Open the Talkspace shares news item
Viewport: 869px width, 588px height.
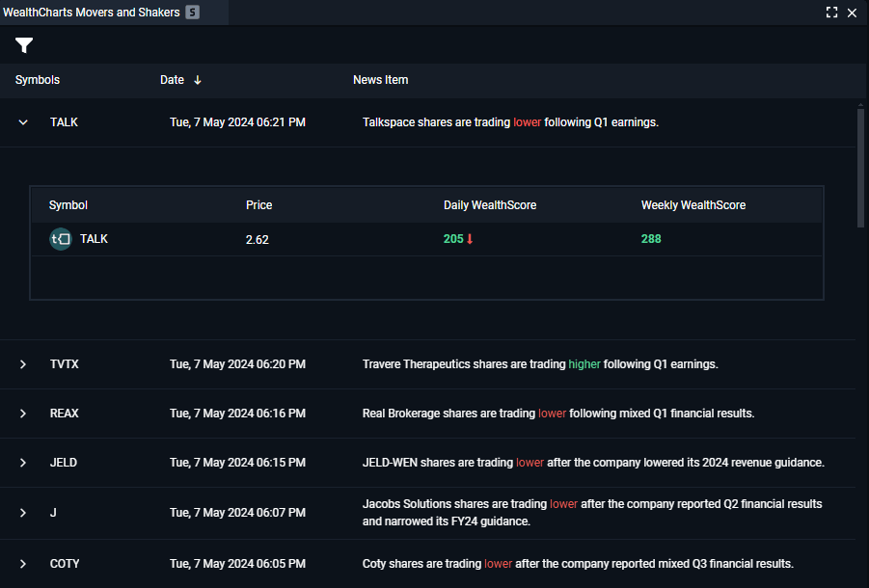pyautogui.click(x=510, y=122)
